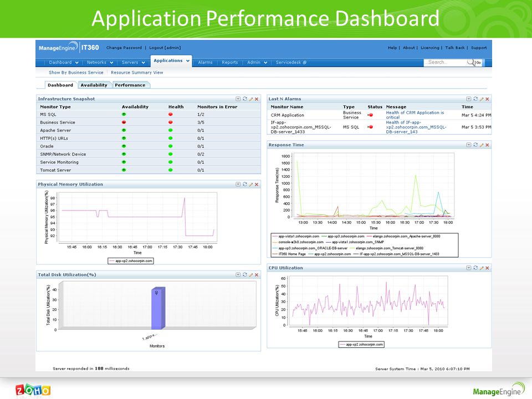Click Apache Server green health indicator

[170, 130]
